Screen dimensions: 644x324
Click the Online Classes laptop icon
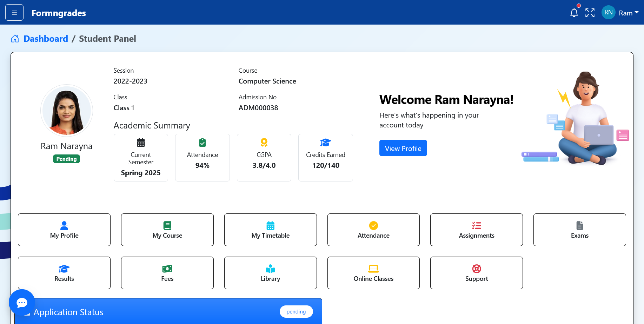(x=373, y=269)
